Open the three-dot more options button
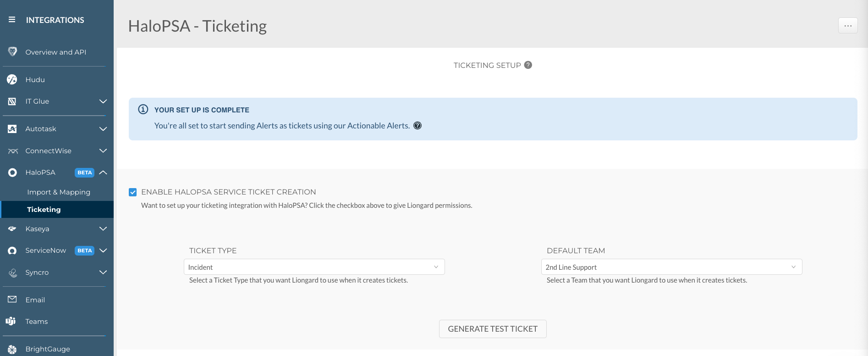The width and height of the screenshot is (868, 356). pyautogui.click(x=848, y=26)
